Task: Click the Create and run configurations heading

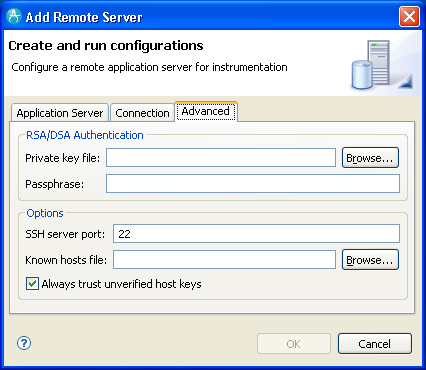Action: click(106, 46)
